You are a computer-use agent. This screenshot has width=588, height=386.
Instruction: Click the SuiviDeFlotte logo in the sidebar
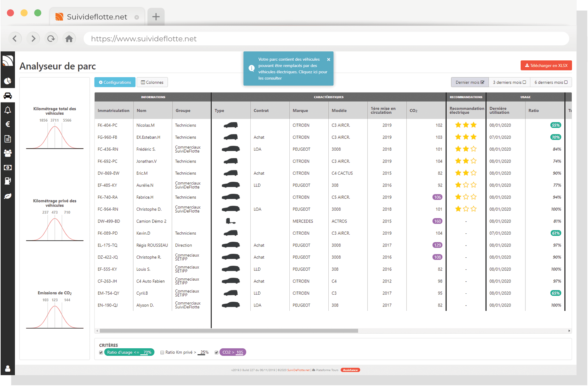(8, 61)
